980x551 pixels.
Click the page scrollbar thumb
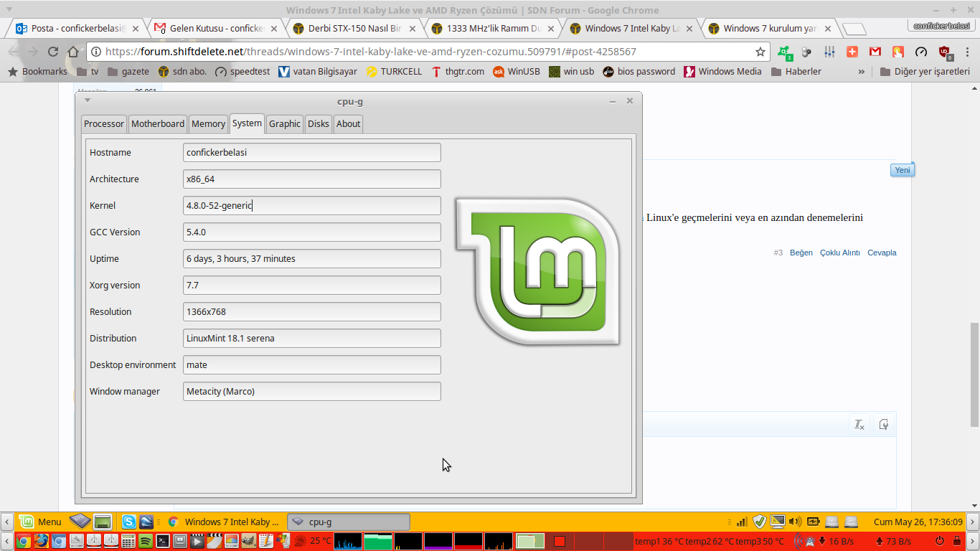click(x=975, y=374)
